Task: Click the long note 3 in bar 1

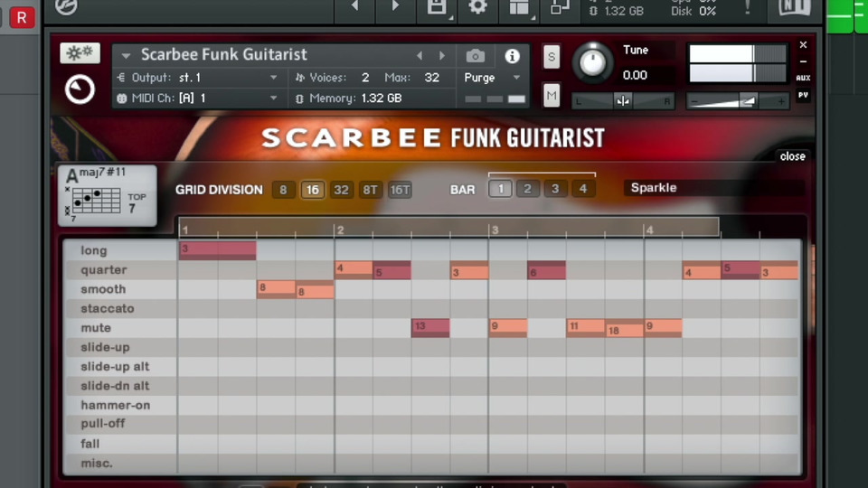Action: [218, 250]
